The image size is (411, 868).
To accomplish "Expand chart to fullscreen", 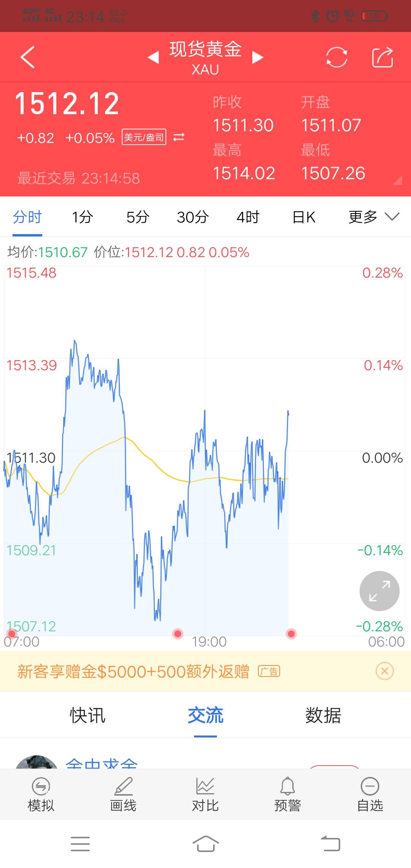I will point(379,591).
